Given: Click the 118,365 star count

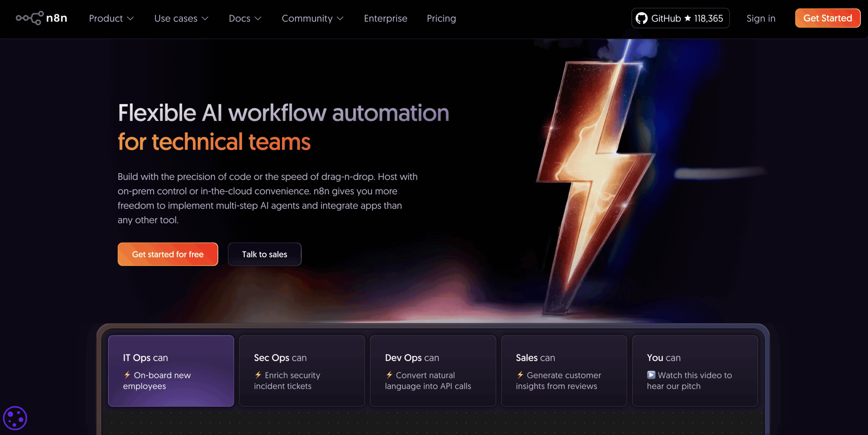Looking at the screenshot, I should [x=708, y=18].
